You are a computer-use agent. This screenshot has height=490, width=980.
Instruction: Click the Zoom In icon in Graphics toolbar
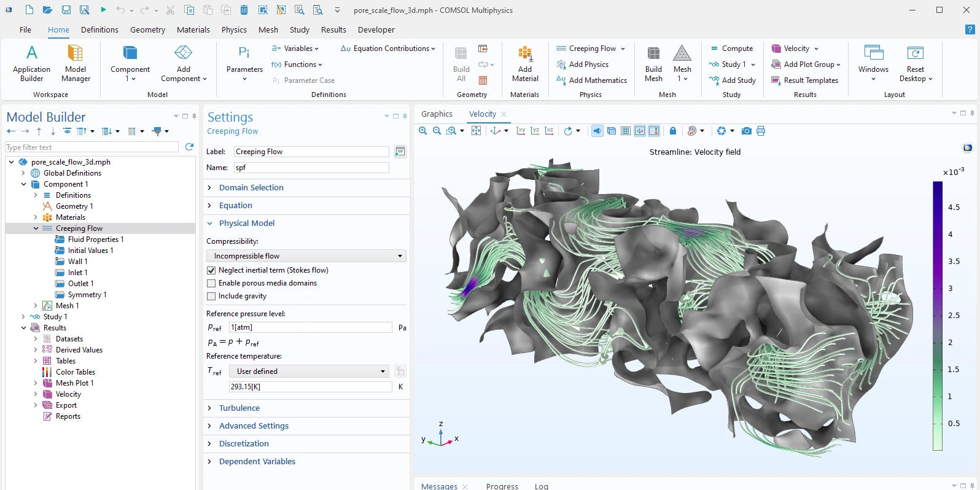point(422,131)
